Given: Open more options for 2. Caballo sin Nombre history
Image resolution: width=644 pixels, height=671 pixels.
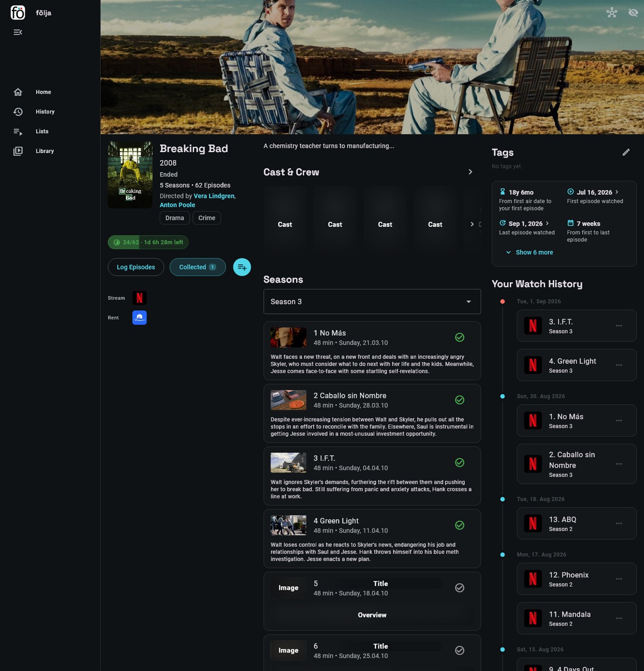Looking at the screenshot, I should point(619,464).
